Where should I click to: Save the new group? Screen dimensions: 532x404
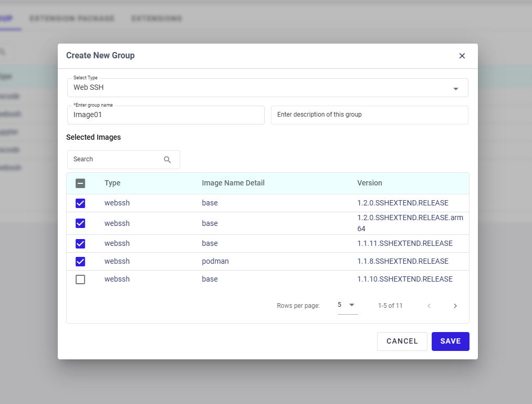pyautogui.click(x=450, y=341)
